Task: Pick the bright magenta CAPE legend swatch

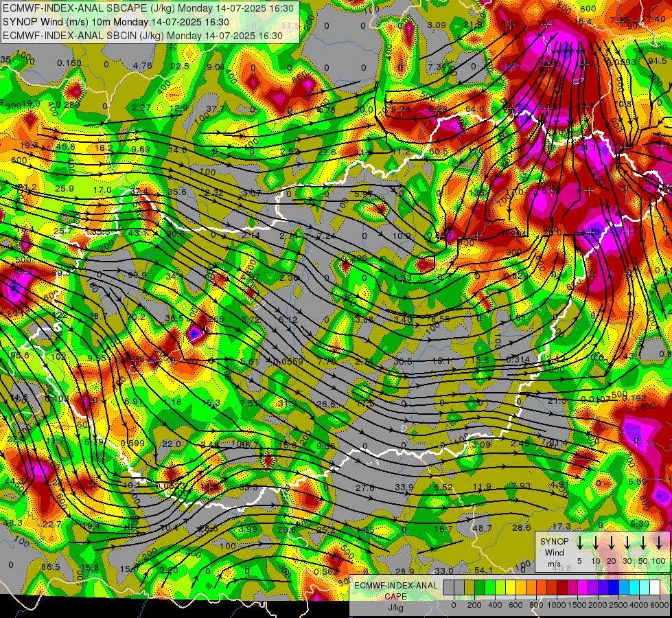Action: click(x=583, y=587)
